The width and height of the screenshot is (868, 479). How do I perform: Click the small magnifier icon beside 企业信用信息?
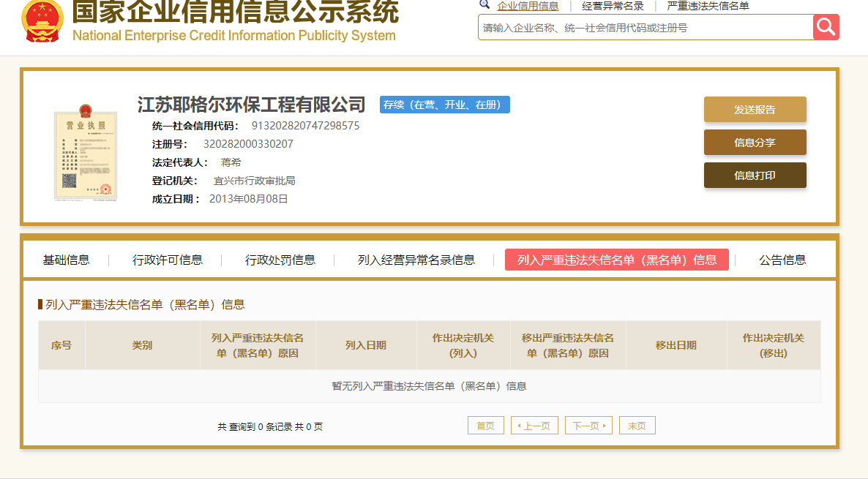(484, 5)
